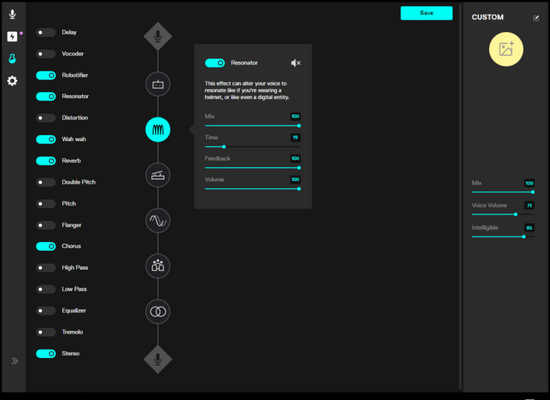Enable the High Pass effect toggle

(x=46, y=268)
